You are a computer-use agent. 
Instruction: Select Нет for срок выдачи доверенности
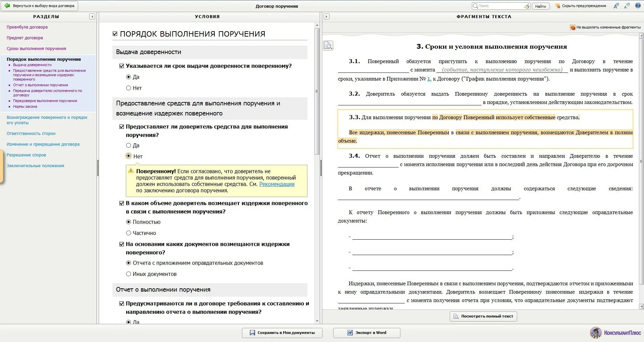129,88
